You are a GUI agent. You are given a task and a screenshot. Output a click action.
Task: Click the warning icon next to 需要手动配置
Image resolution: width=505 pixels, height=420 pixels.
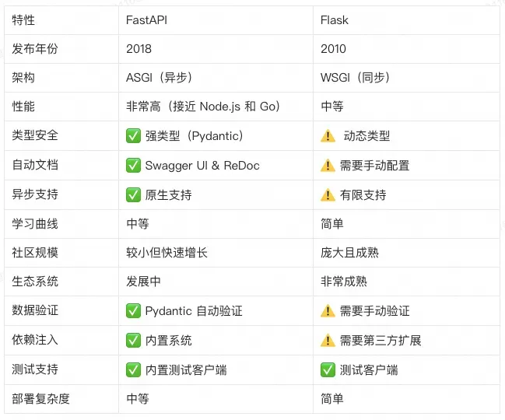[x=328, y=166]
